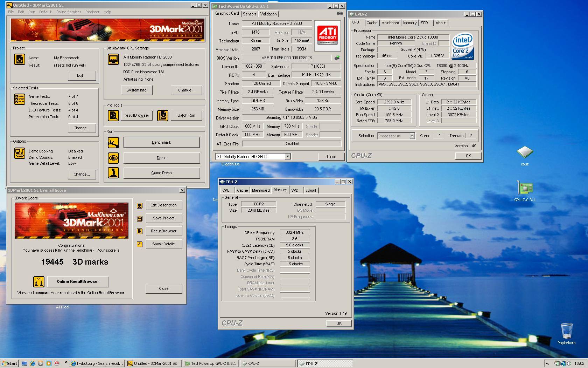Click the GPU-Z screenshot camera icon
The image size is (588, 368).
(339, 13)
